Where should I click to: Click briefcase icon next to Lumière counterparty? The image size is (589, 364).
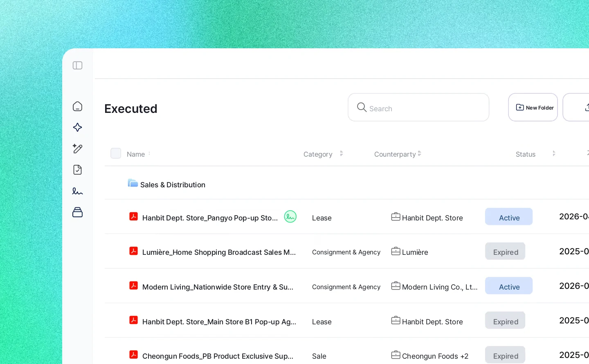396,251
